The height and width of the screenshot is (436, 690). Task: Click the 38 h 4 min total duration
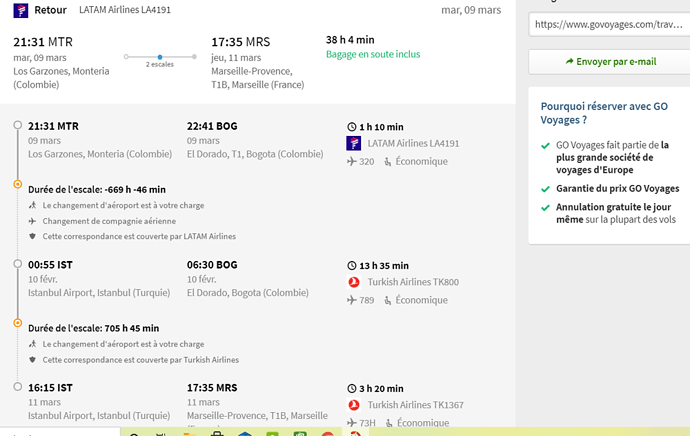[x=350, y=40]
